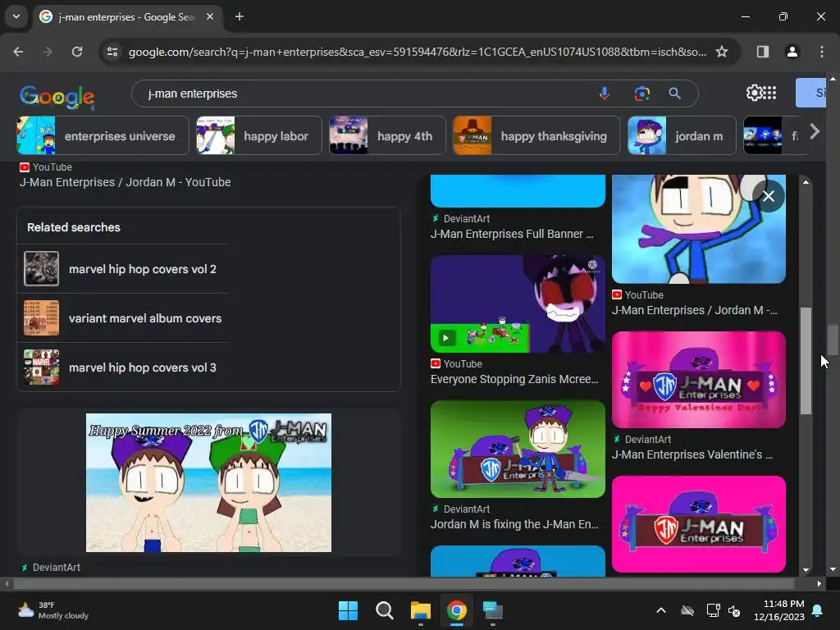Click Everyone Stopping Zanis Mcree caption
The width and height of the screenshot is (840, 630).
pos(514,379)
